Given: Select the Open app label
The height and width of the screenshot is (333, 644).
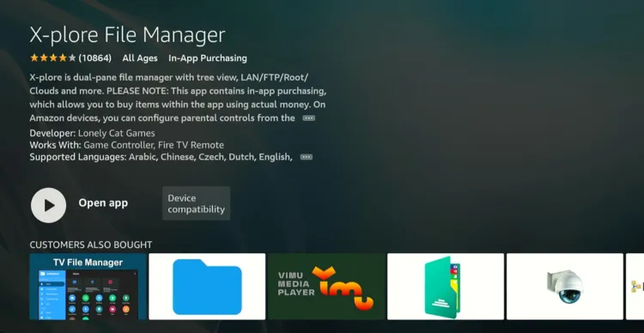Looking at the screenshot, I should pyautogui.click(x=103, y=203).
